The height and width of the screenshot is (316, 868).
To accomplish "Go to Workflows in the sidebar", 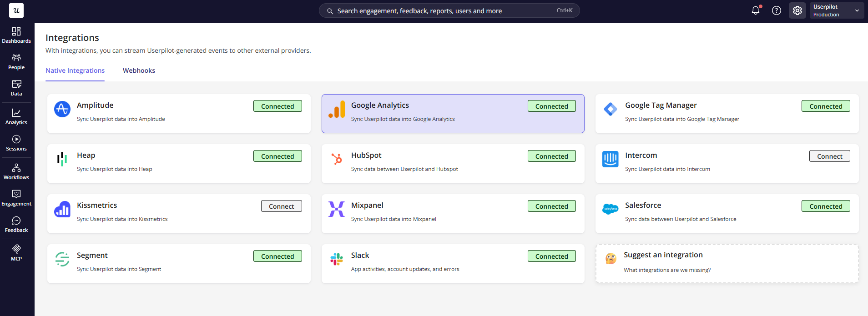I will (x=16, y=171).
